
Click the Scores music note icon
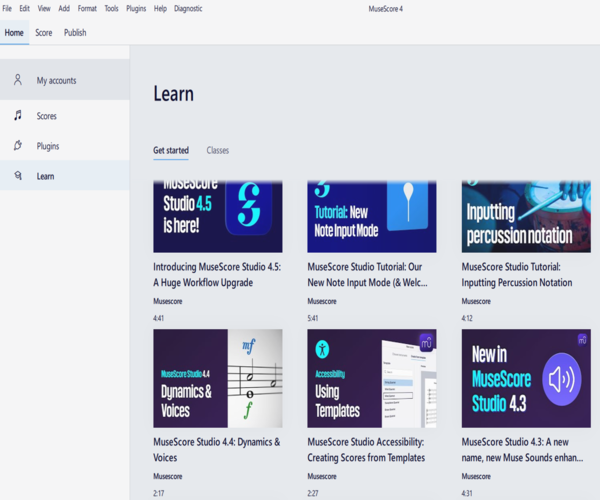click(x=18, y=116)
